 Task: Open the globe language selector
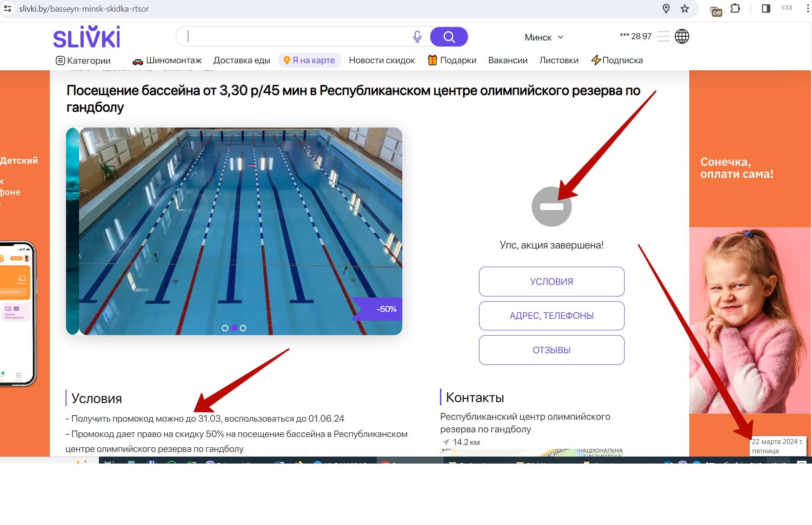click(682, 36)
